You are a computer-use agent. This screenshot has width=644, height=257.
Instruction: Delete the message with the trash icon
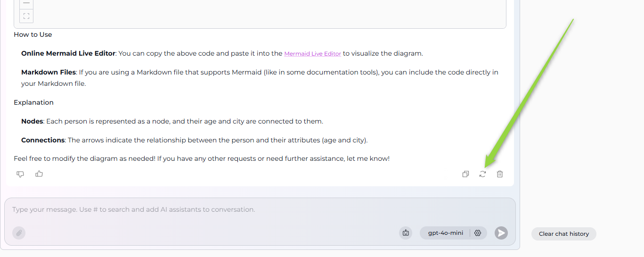(x=500, y=174)
